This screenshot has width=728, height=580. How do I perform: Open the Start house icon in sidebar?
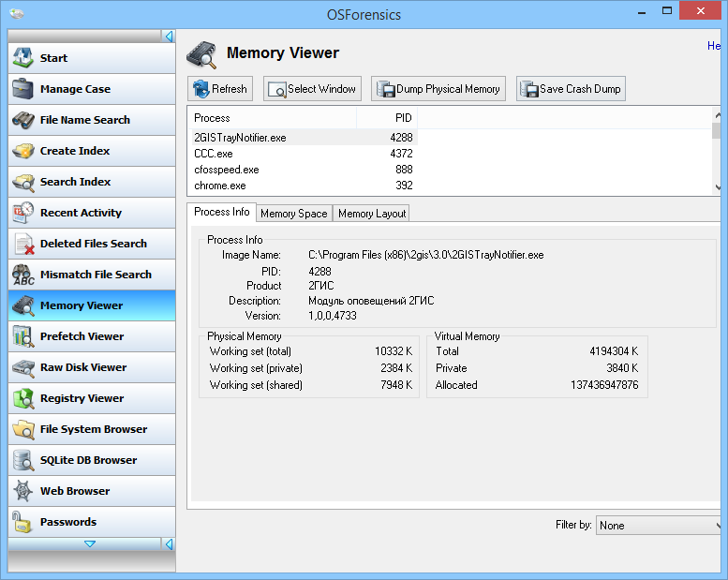(22, 58)
